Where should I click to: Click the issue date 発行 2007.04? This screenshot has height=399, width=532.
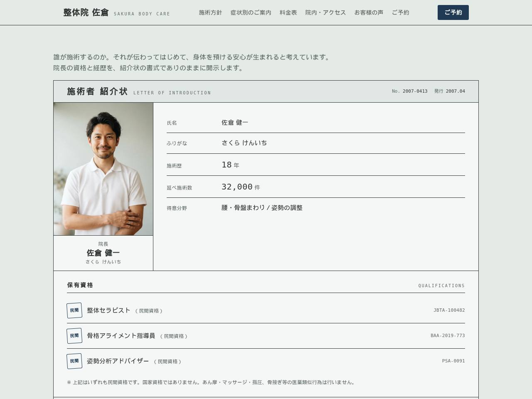(450, 91)
